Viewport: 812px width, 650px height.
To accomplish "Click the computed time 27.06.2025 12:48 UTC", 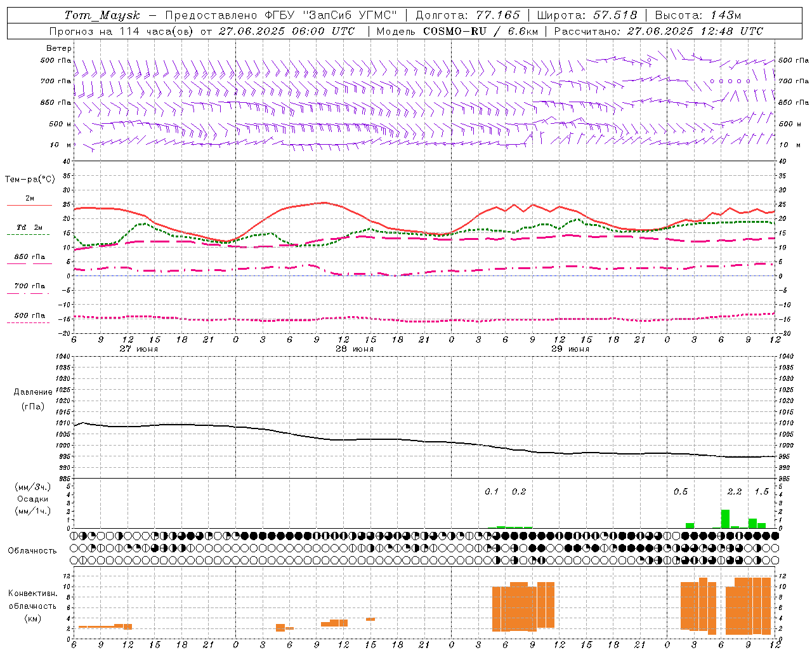I will click(695, 31).
